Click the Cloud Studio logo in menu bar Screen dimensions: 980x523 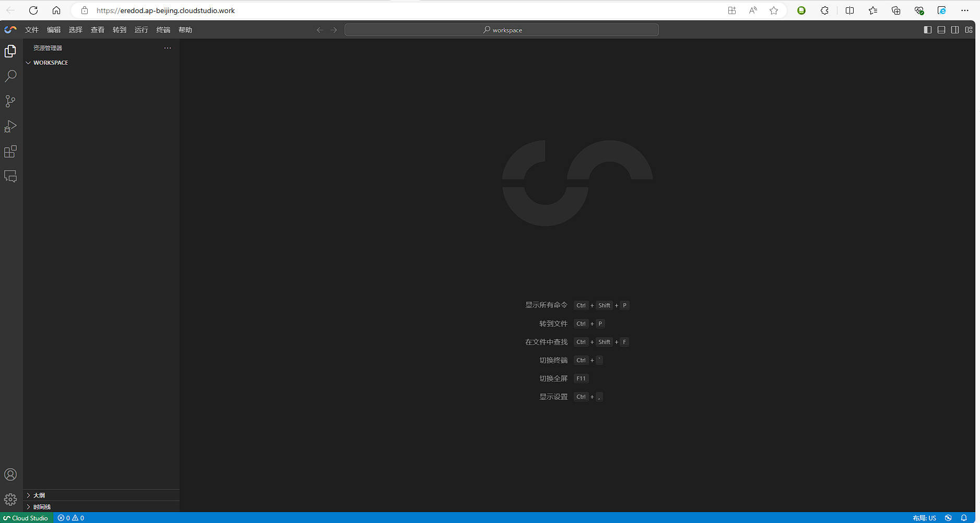pos(10,30)
